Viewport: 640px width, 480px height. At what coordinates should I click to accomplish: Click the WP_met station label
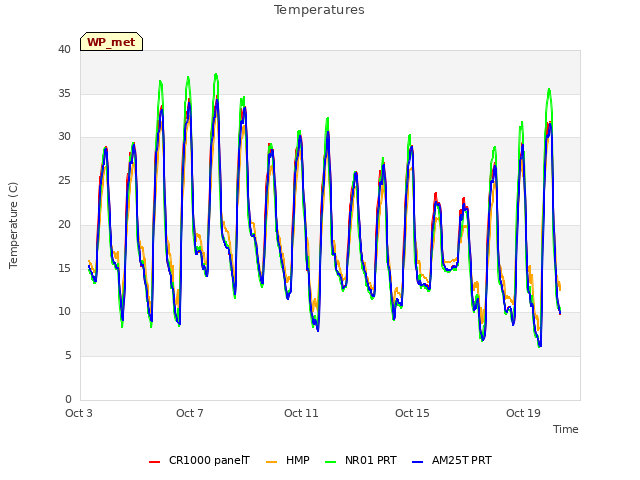pos(111,42)
